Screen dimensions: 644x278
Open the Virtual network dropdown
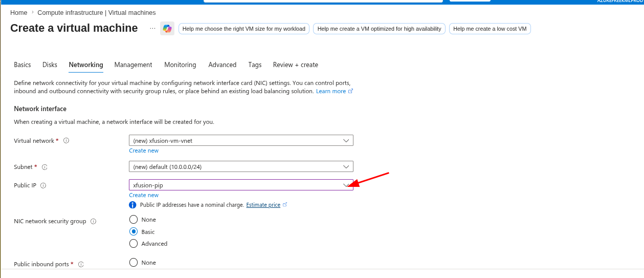click(241, 140)
